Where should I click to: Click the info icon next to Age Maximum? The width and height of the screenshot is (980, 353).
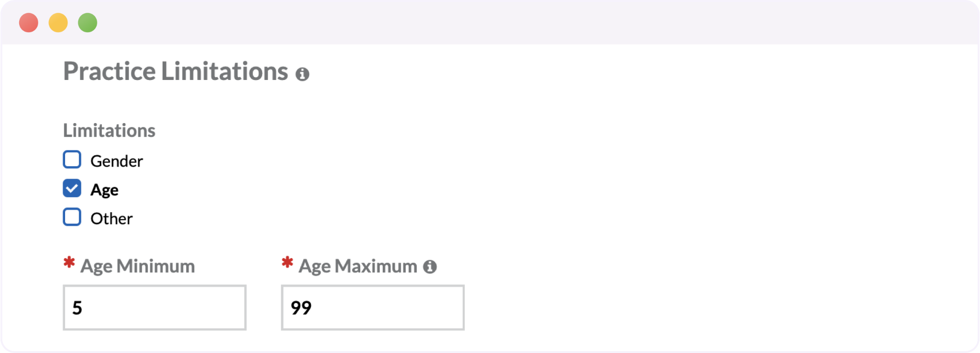pos(430,267)
